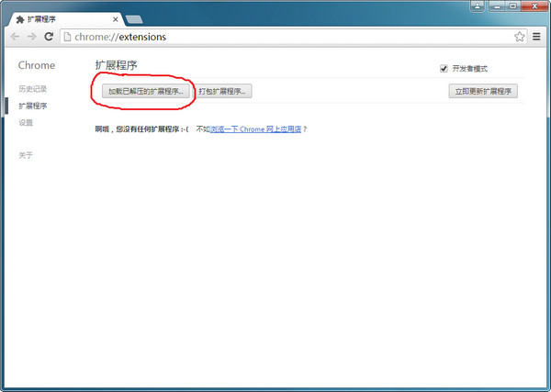Click 打包扩展程序 button
The height and width of the screenshot is (392, 551).
(x=222, y=91)
